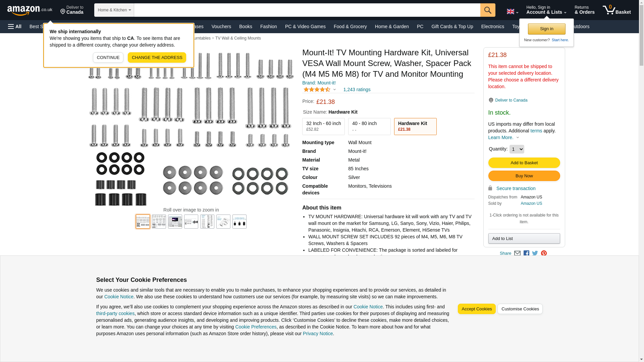Open the Vouchers navigation item
Image resolution: width=644 pixels, height=362 pixels.
pos(221,26)
